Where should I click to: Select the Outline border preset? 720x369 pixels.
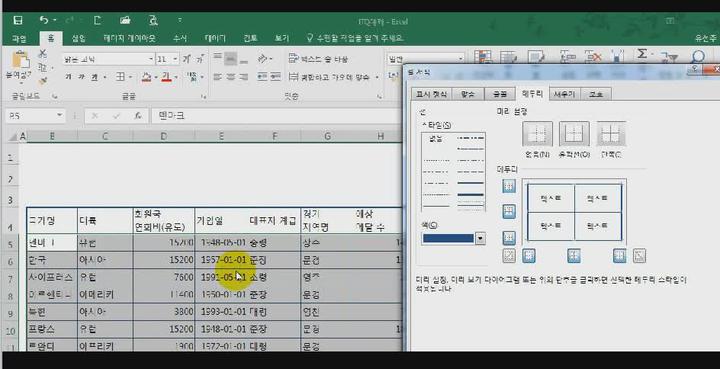[x=574, y=134]
